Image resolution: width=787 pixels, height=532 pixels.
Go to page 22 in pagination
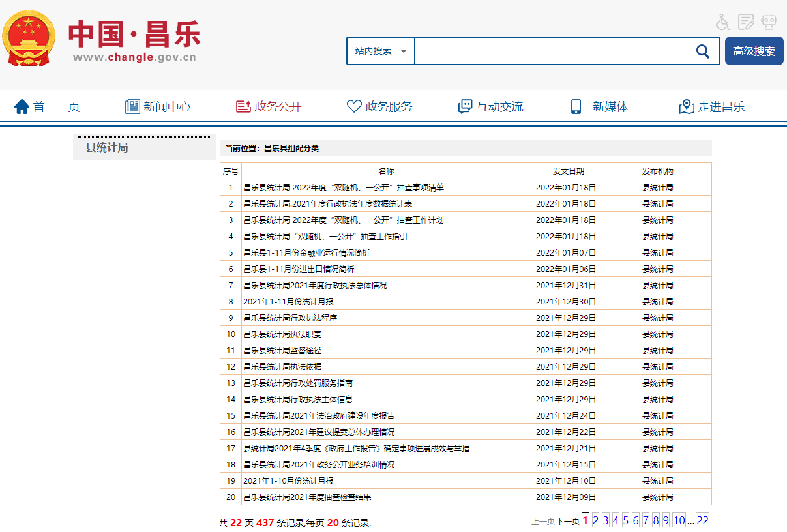(702, 520)
